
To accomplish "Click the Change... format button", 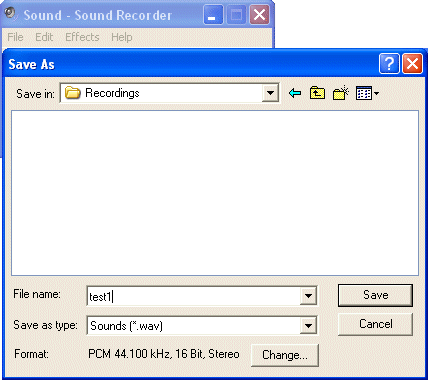I will coord(285,355).
